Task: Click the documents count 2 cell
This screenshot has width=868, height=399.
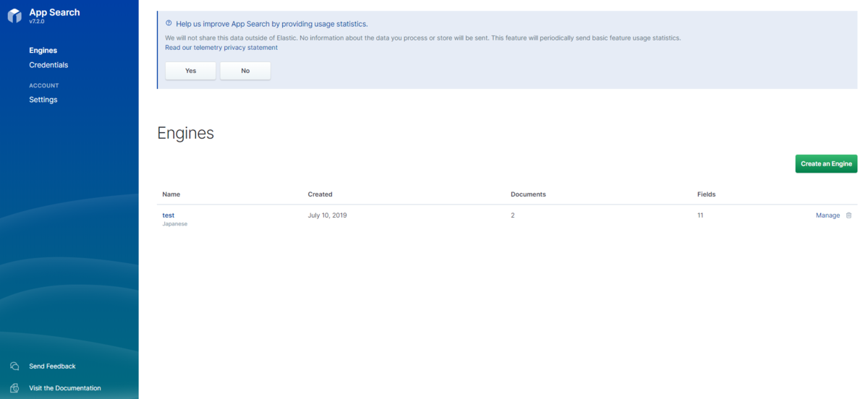Action: coord(513,215)
